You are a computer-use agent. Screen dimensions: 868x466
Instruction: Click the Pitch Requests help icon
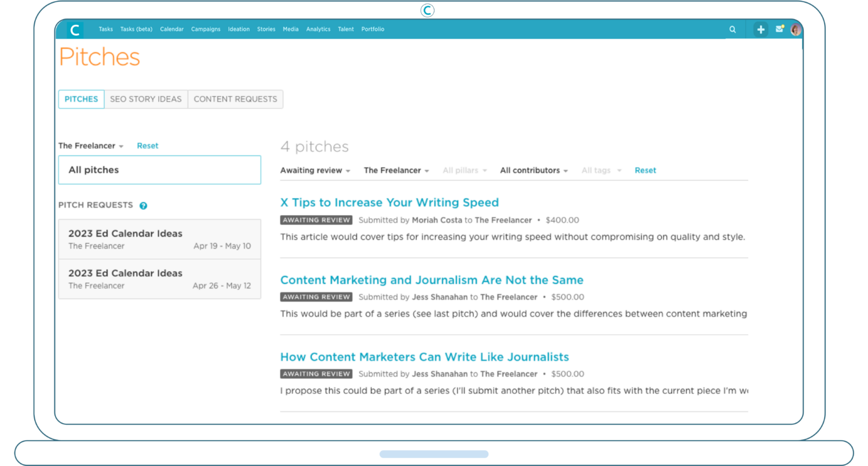click(144, 205)
